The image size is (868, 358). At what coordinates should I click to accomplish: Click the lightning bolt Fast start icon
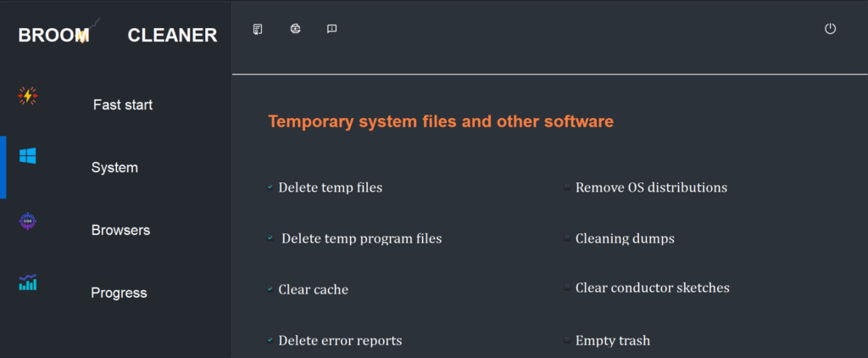pos(27,96)
